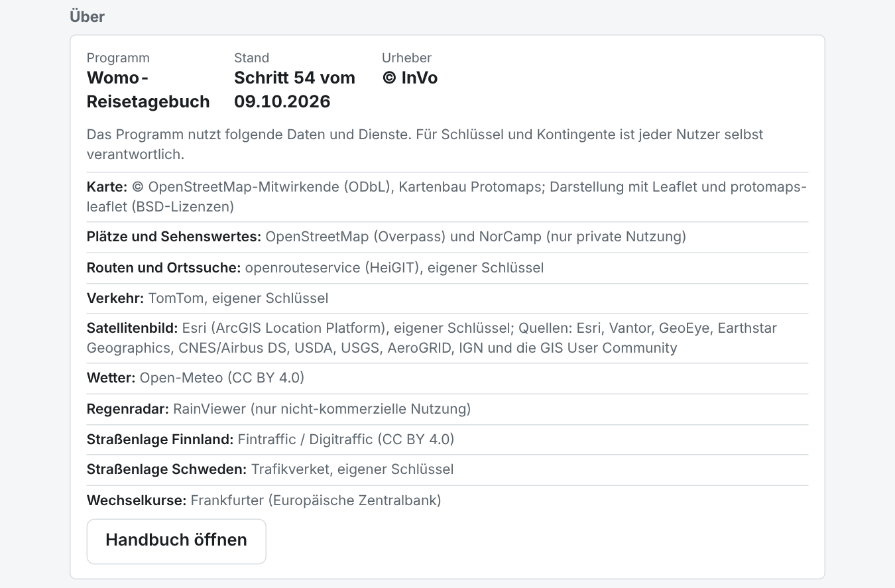The height and width of the screenshot is (588, 895).
Task: Select the Plätze und Sehenswertes row
Action: (x=447, y=237)
